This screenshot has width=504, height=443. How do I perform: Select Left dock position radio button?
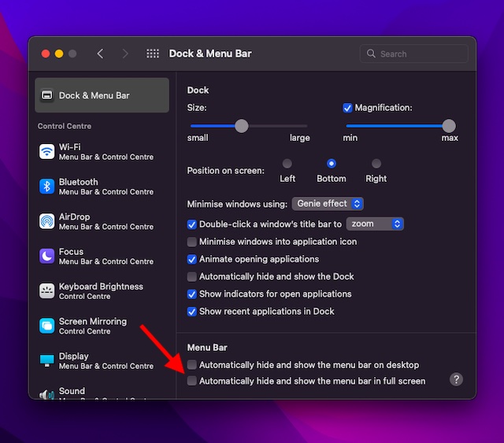tap(287, 164)
